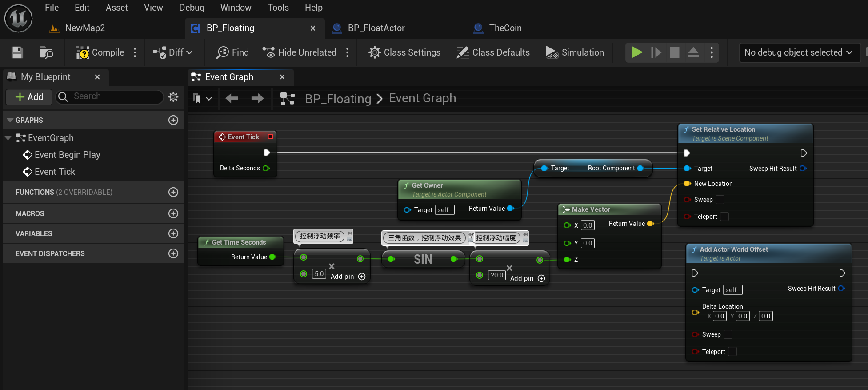The height and width of the screenshot is (390, 868).
Task: Add a new macro via plus icon
Action: click(173, 213)
